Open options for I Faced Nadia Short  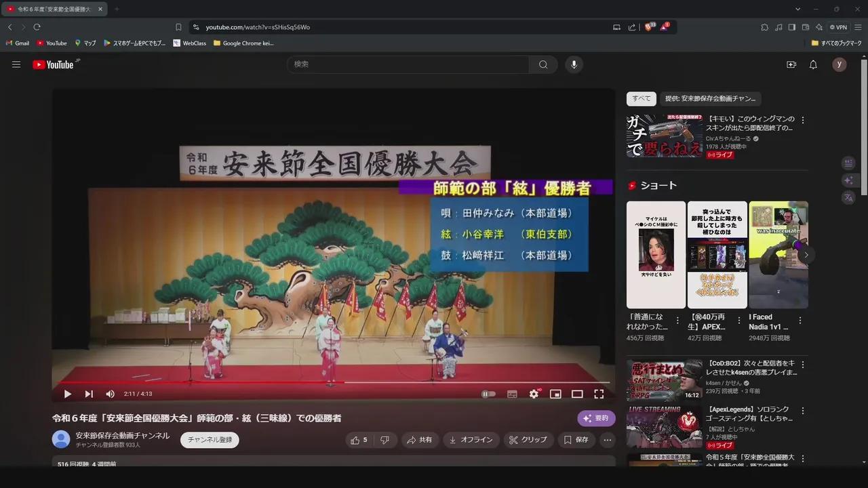pos(801,321)
